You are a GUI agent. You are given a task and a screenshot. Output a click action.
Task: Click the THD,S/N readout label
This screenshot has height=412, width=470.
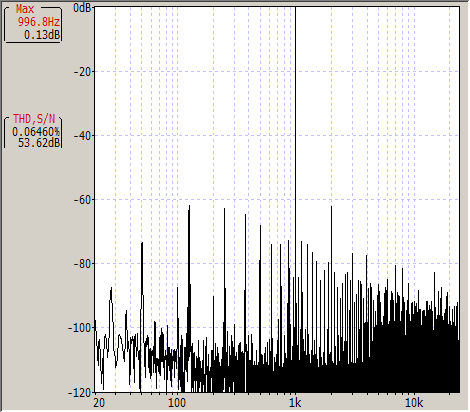pyautogui.click(x=34, y=119)
